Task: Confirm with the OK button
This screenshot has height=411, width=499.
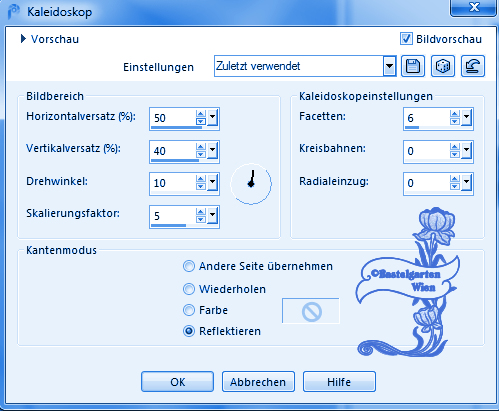Action: [x=177, y=382]
